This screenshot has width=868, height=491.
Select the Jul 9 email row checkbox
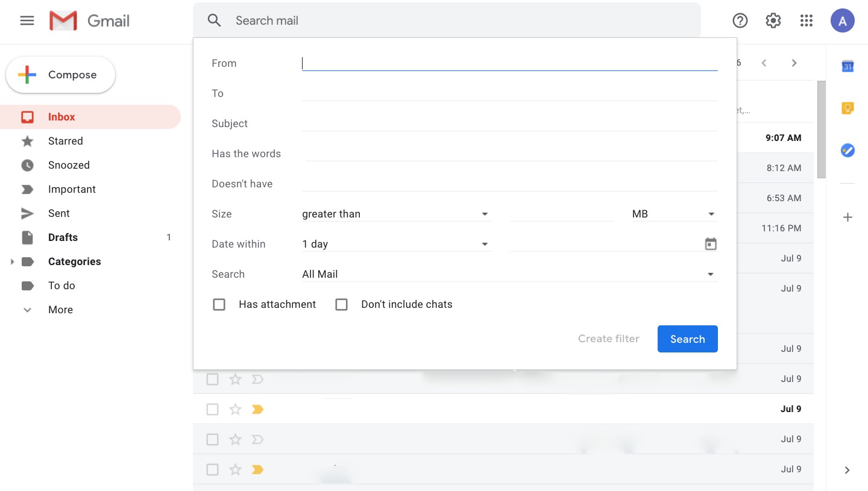coord(212,379)
